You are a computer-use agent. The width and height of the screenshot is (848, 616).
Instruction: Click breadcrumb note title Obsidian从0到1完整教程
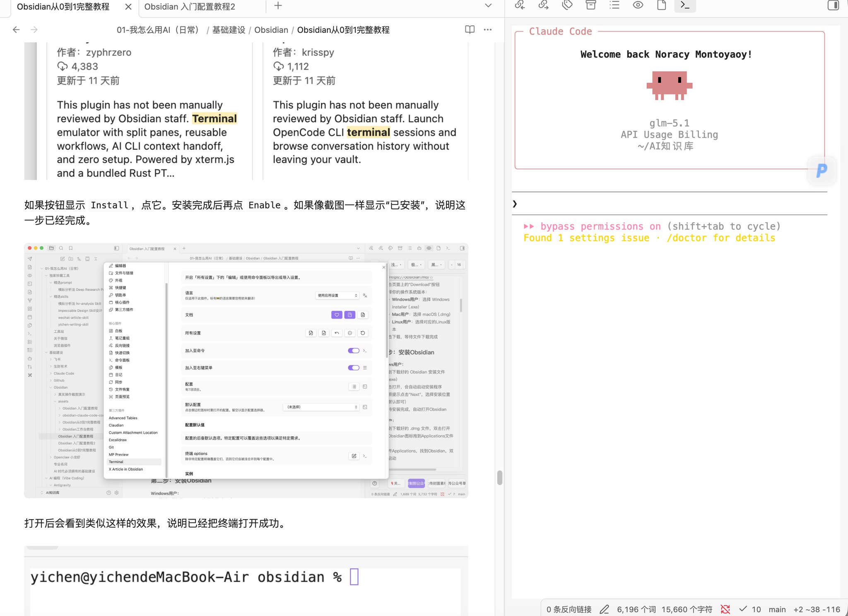(343, 30)
